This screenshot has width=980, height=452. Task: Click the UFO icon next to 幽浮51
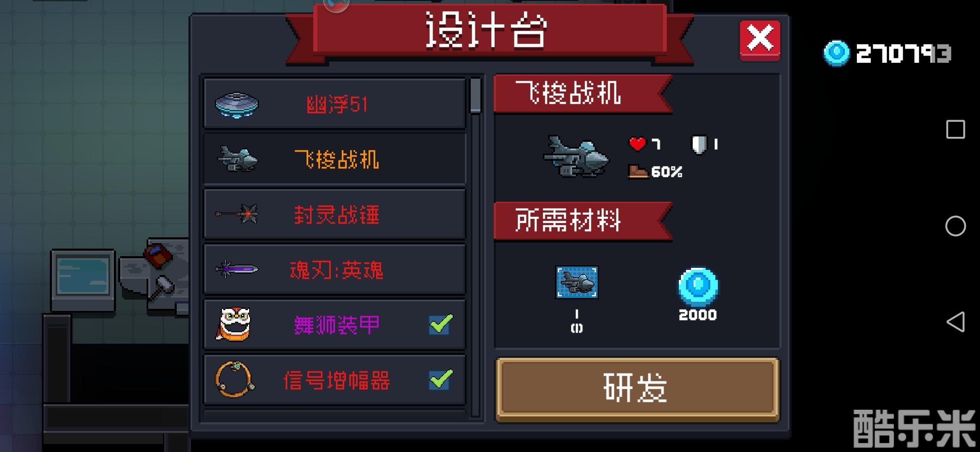coord(237,105)
